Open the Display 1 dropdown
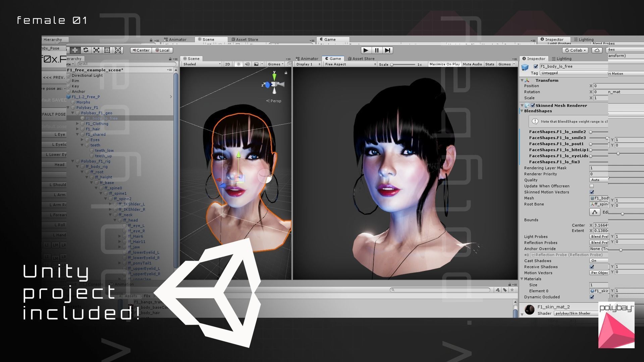 308,64
